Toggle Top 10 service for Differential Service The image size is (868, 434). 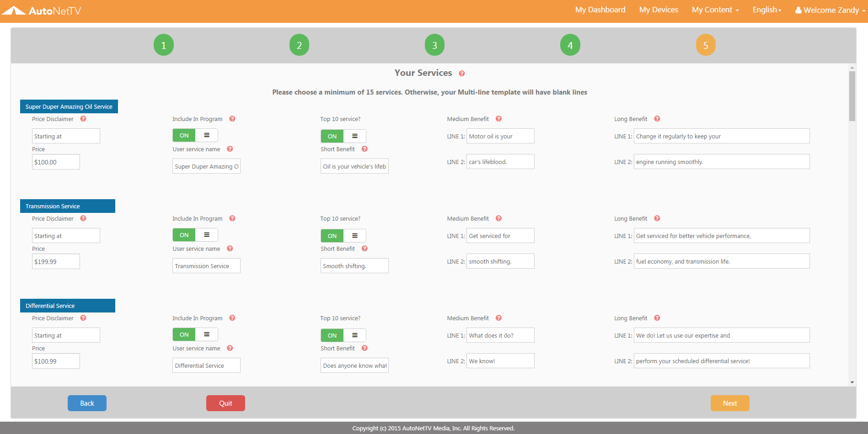click(x=343, y=335)
